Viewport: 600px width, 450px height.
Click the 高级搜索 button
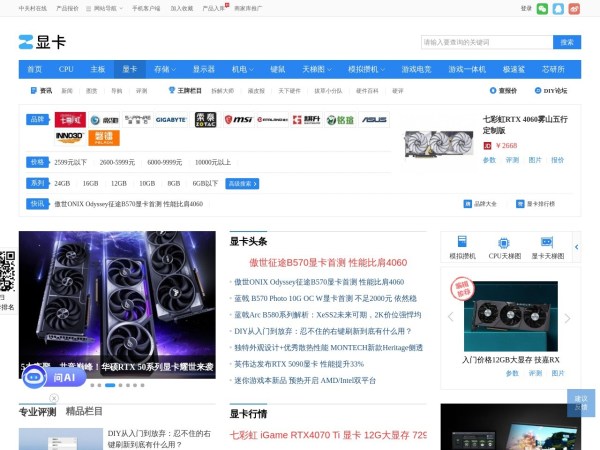point(242,184)
